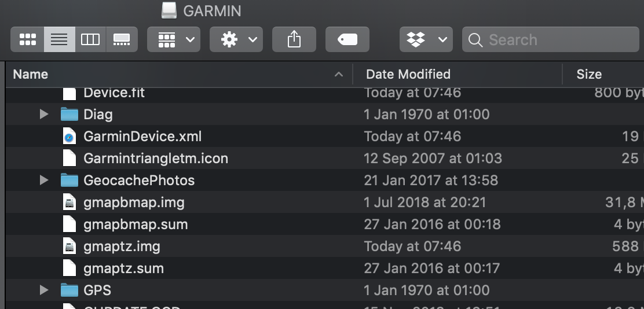The image size is (644, 309).
Task: Click date 12 Sep 2007 at 01:03
Action: point(433,159)
